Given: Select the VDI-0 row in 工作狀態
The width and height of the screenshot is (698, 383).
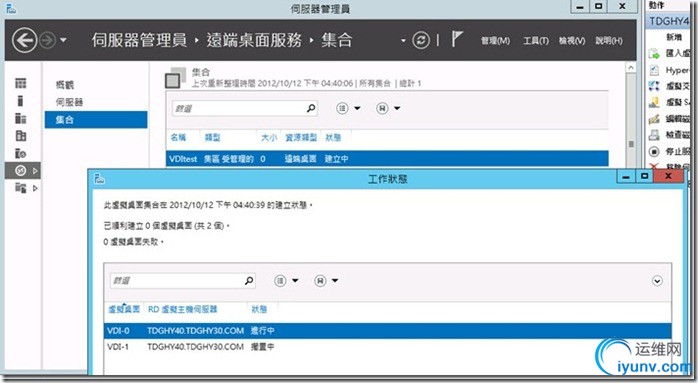Looking at the screenshot, I should click(387, 330).
